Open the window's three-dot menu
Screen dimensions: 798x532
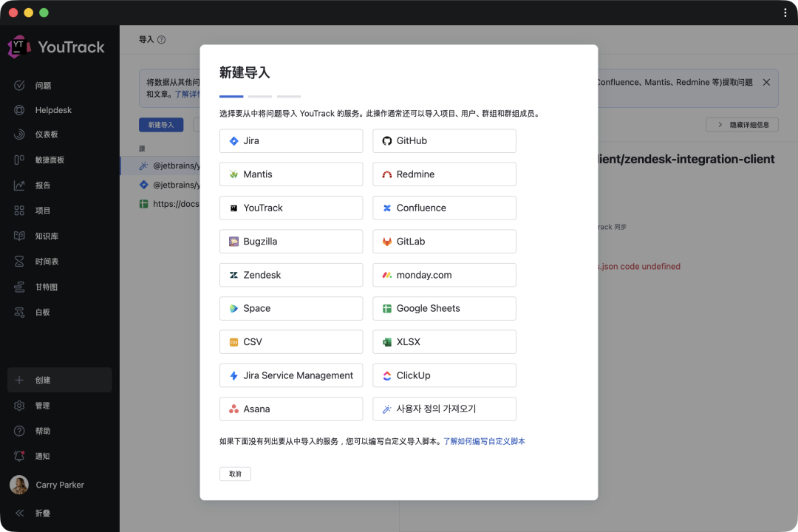[785, 13]
